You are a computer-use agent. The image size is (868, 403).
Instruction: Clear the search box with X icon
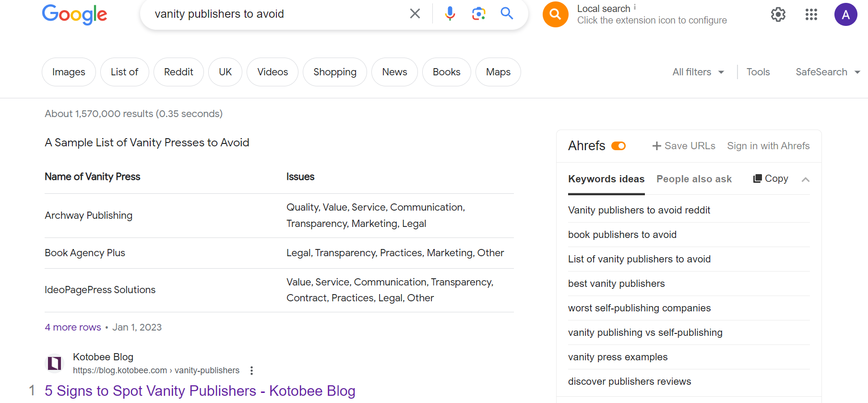coord(415,13)
